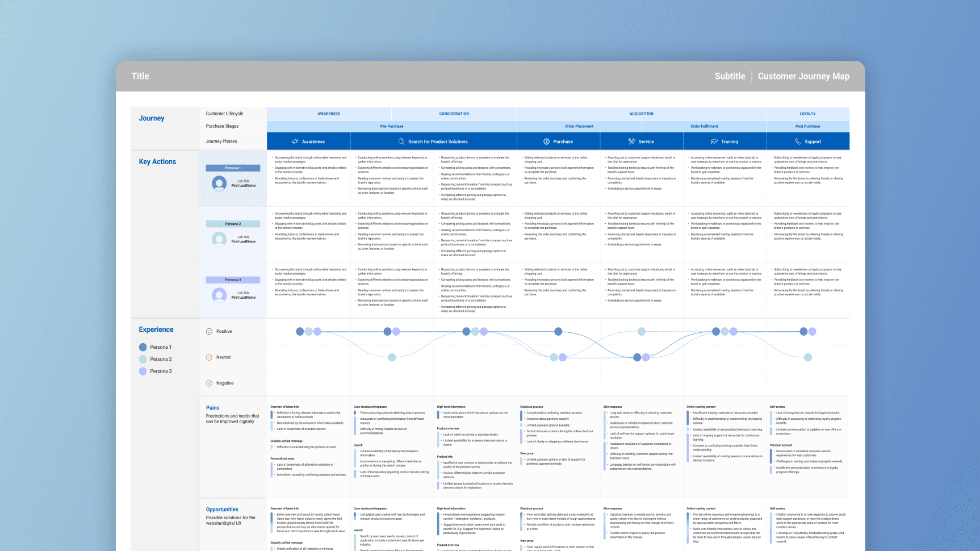Click the Negative sad face icon
The width and height of the screenshot is (980, 551).
[209, 383]
